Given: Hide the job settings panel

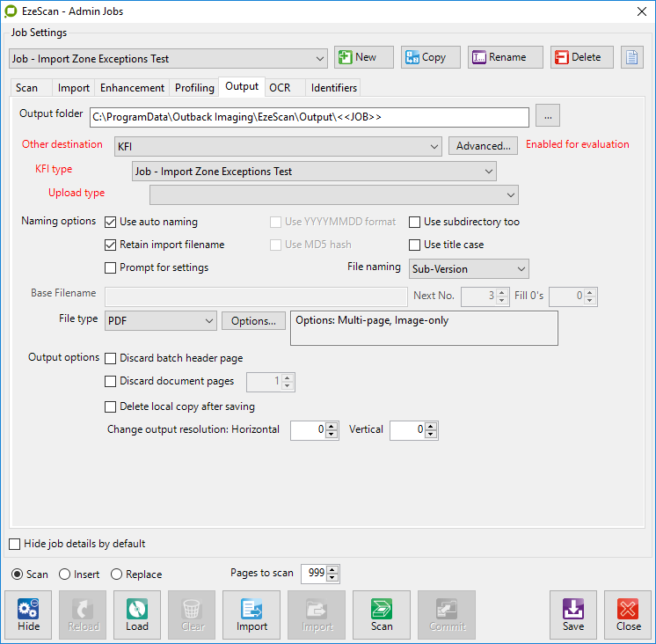Looking at the screenshot, I should pos(29,614).
